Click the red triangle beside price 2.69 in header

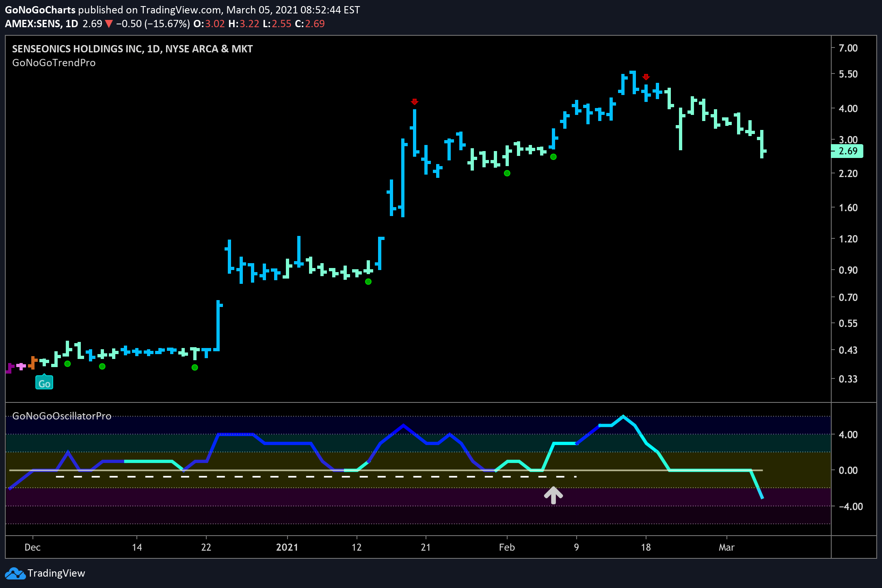click(x=109, y=24)
